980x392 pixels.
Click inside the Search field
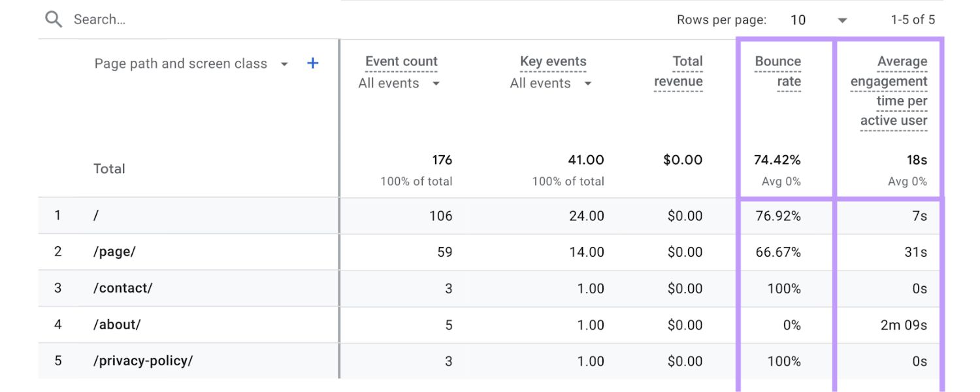[131, 19]
